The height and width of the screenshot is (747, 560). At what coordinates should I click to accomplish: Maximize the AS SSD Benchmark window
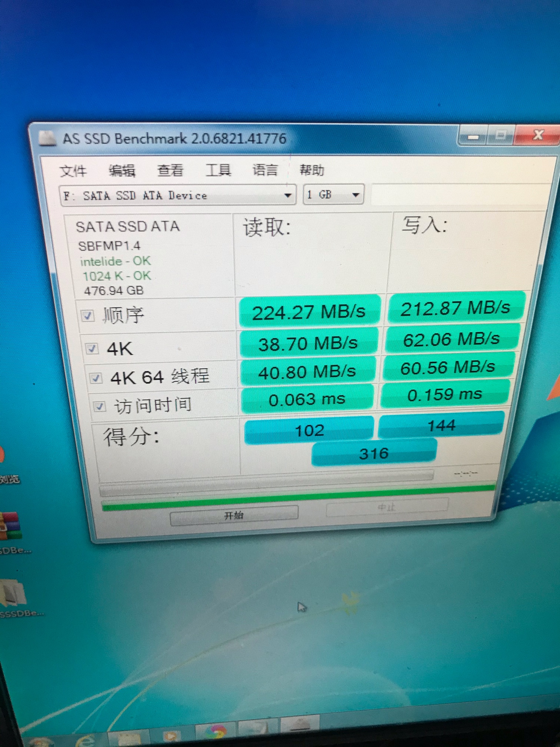(501, 135)
